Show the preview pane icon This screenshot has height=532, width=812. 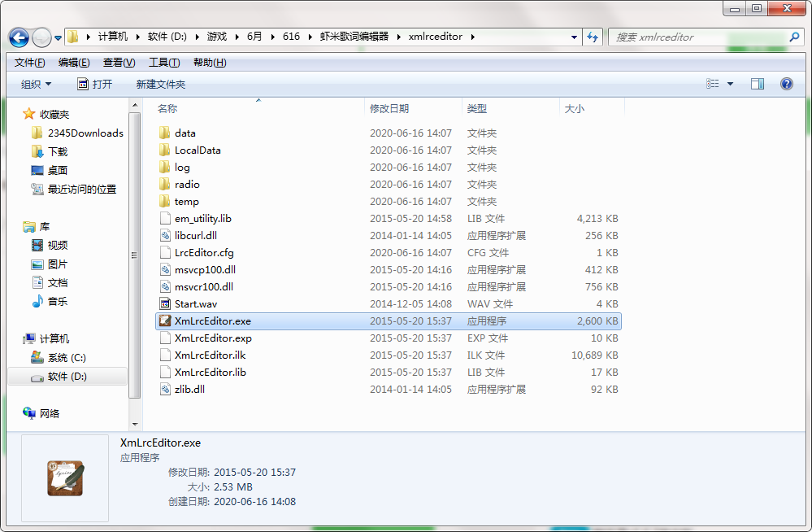pyautogui.click(x=757, y=84)
